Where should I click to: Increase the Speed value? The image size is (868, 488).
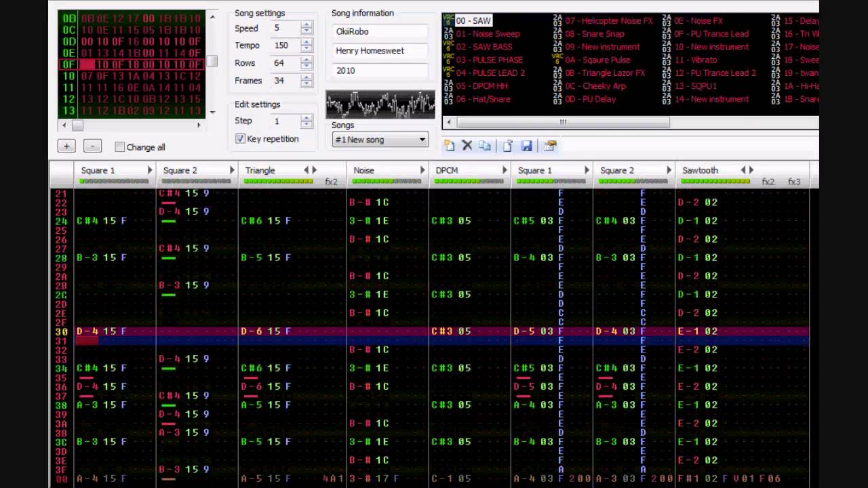point(307,25)
